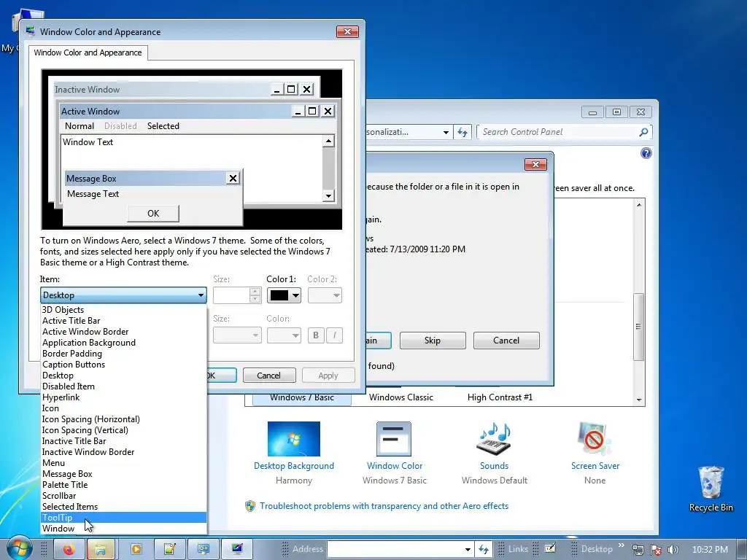Click Skip in the file dialog
Viewport: 747px width, 560px height.
[433, 341]
